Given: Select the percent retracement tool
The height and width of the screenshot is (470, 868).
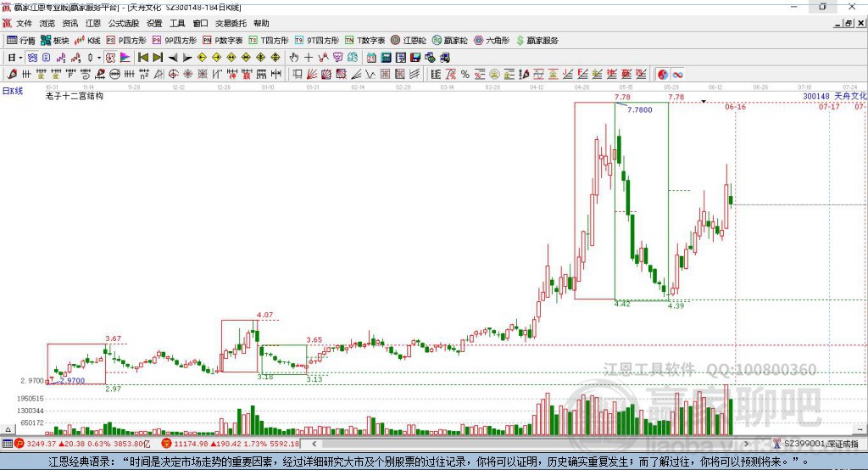Looking at the screenshot, I should click(x=465, y=75).
